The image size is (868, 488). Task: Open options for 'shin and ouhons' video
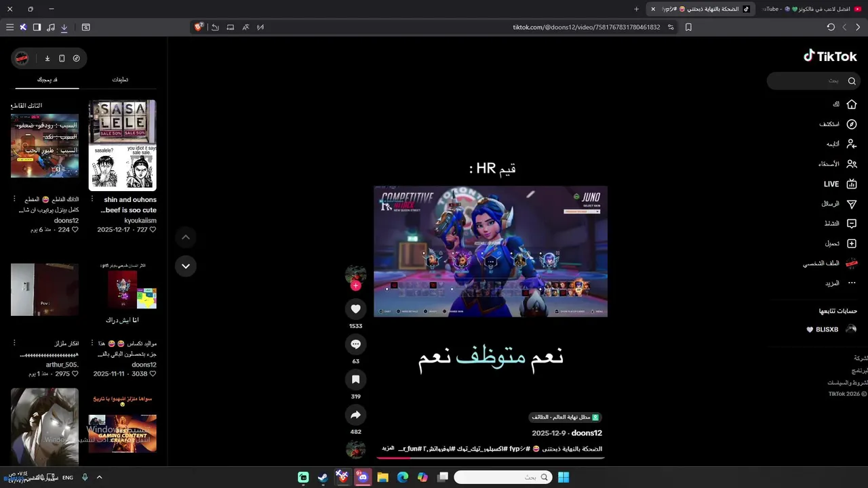(92, 199)
